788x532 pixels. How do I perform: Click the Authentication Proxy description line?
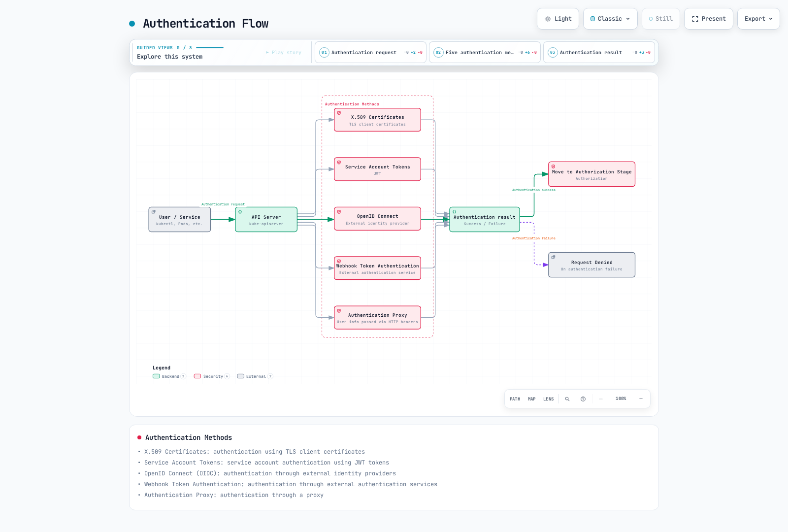234,495
